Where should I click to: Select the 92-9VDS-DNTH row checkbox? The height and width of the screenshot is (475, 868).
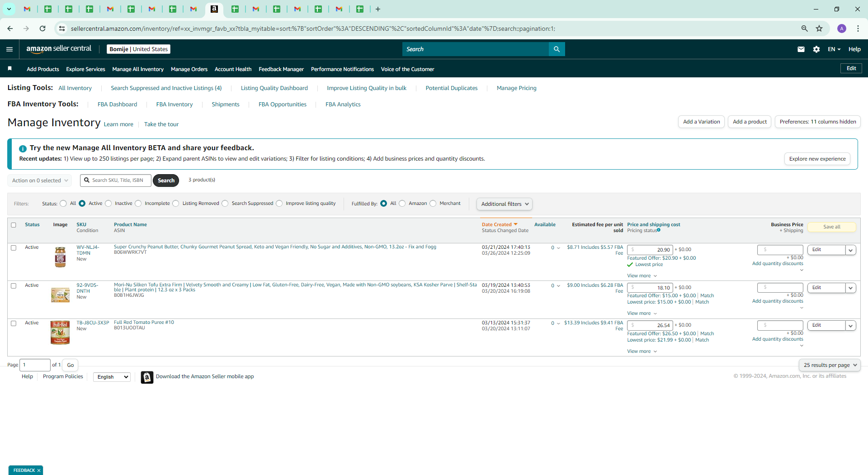(x=14, y=286)
